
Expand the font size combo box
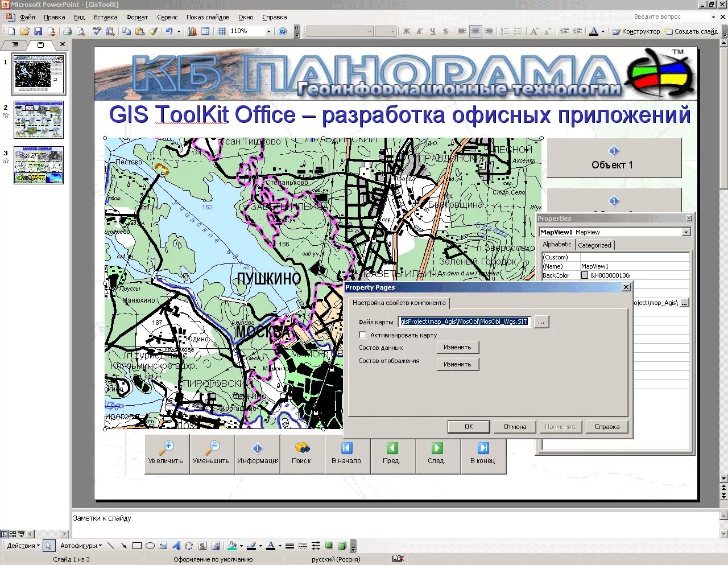click(392, 31)
